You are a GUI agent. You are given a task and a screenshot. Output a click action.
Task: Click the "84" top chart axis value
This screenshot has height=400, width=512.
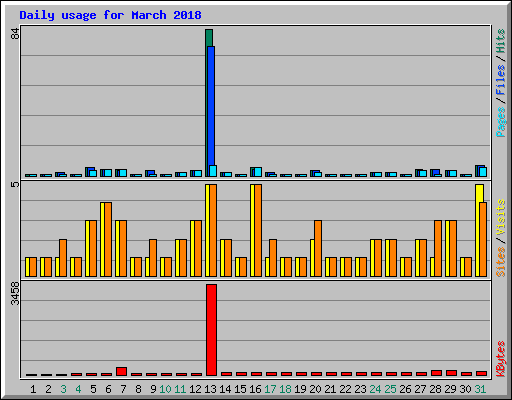15,33
